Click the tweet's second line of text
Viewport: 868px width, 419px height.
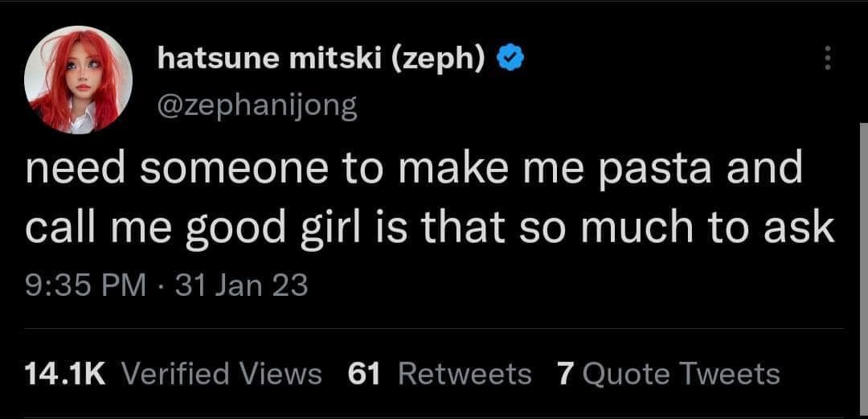[430, 228]
